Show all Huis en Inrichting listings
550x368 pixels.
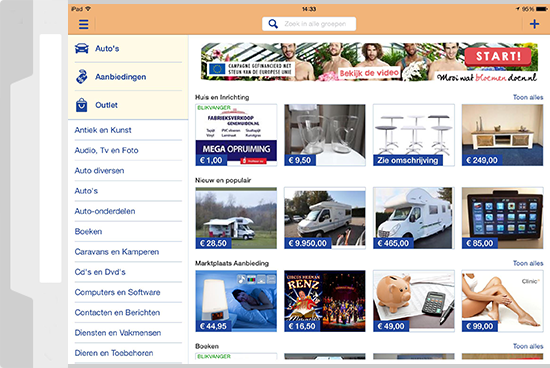[528, 97]
